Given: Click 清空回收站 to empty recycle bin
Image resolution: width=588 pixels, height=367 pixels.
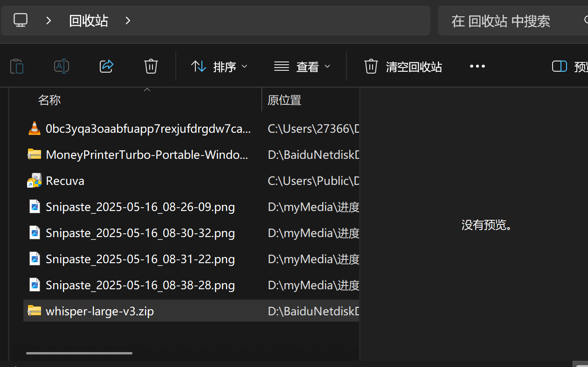Looking at the screenshot, I should click(x=403, y=67).
